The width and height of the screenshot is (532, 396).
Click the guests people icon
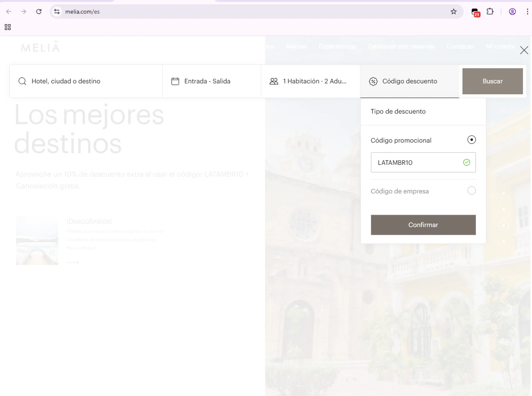pos(274,81)
